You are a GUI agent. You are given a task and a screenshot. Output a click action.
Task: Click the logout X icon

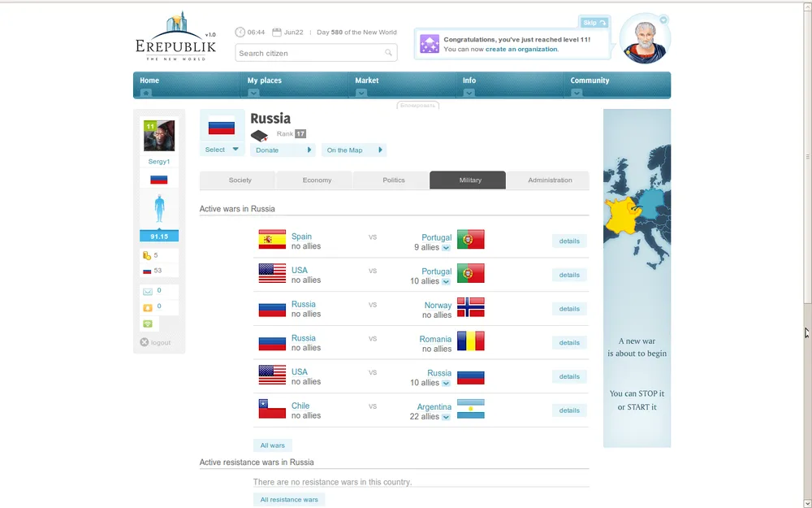[x=145, y=342]
